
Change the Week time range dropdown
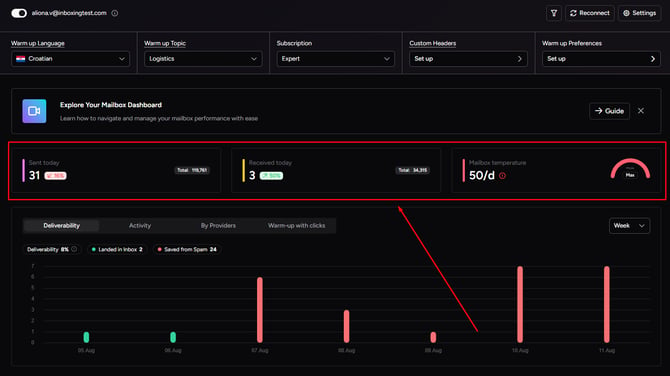coord(629,226)
